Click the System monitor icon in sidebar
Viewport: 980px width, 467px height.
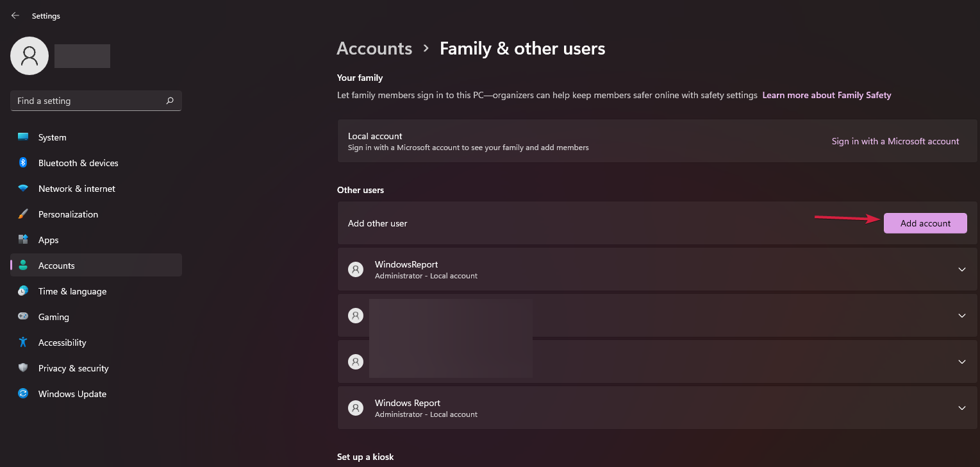click(23, 137)
